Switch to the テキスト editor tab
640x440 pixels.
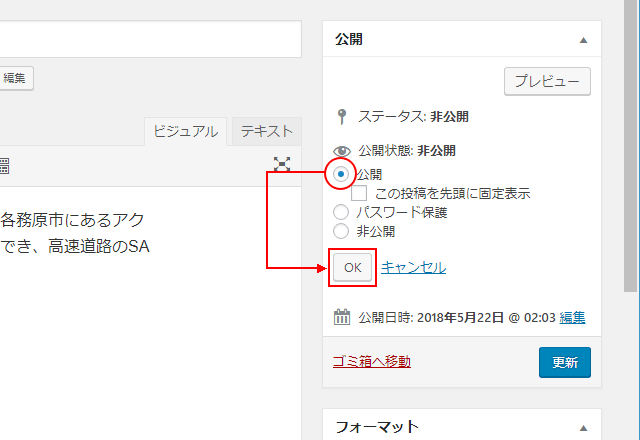267,131
